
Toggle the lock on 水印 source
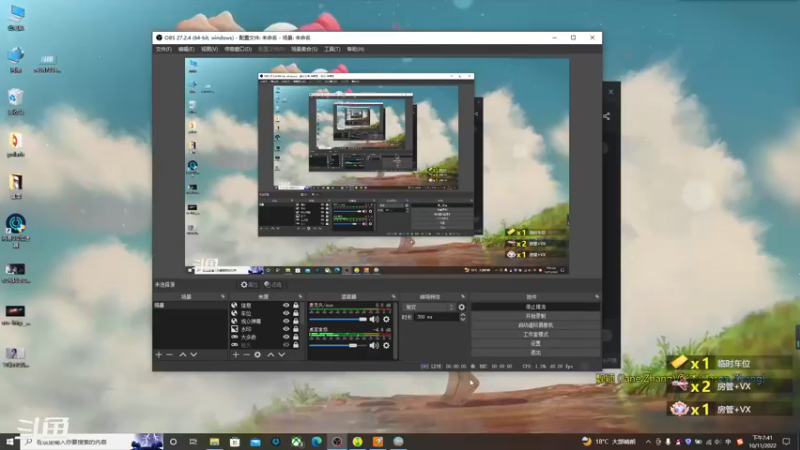point(296,329)
